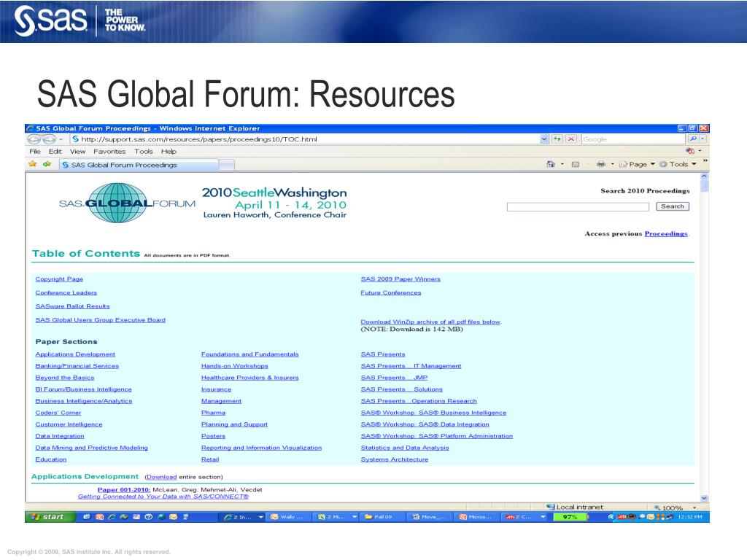This screenshot has width=747, height=560.
Task: Open the SAS Presents... JMP link
Action: click(394, 378)
